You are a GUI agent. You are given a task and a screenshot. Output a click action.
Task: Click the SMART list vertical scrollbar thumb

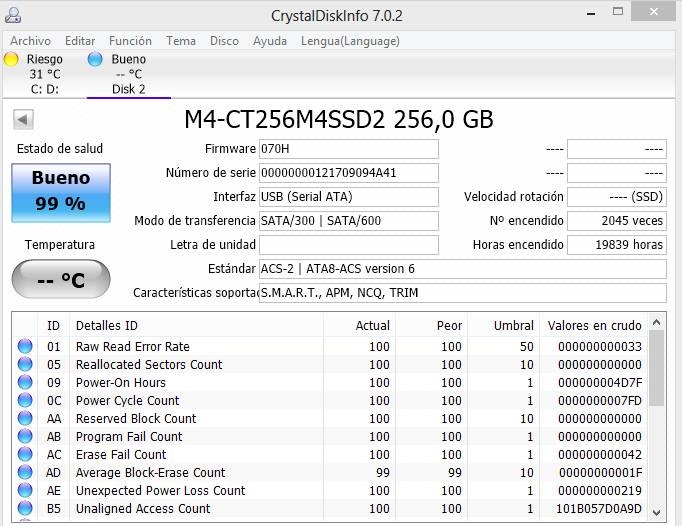pos(657,368)
